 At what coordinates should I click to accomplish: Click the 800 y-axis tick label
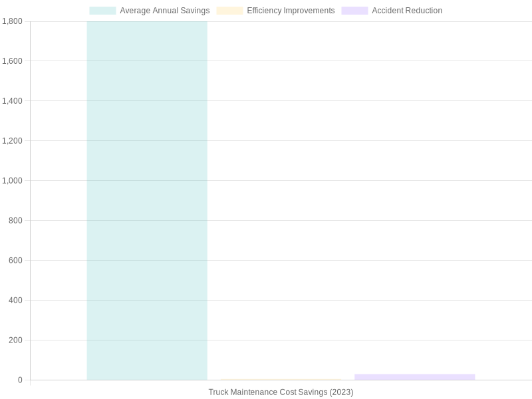[15, 221]
